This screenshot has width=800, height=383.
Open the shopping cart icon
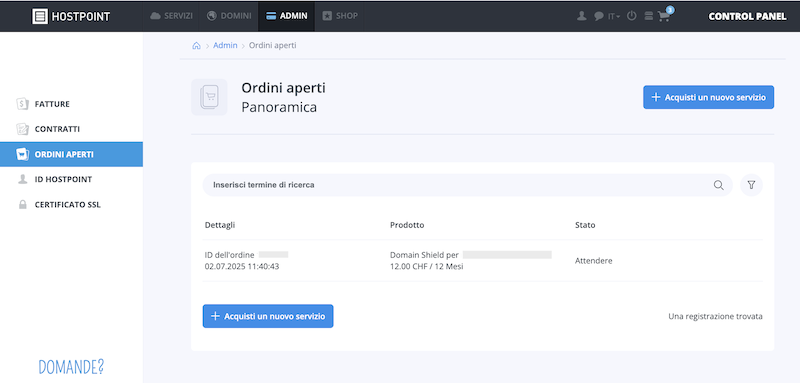point(664,16)
